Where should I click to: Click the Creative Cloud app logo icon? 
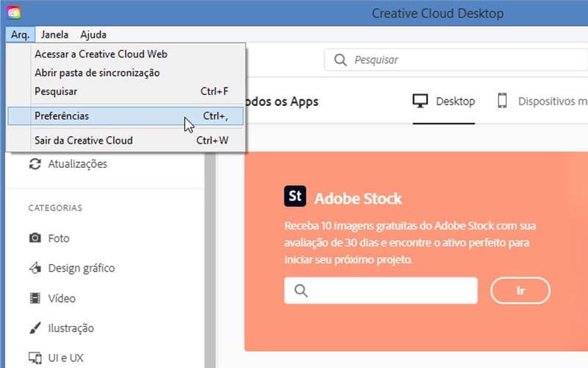[x=13, y=13]
